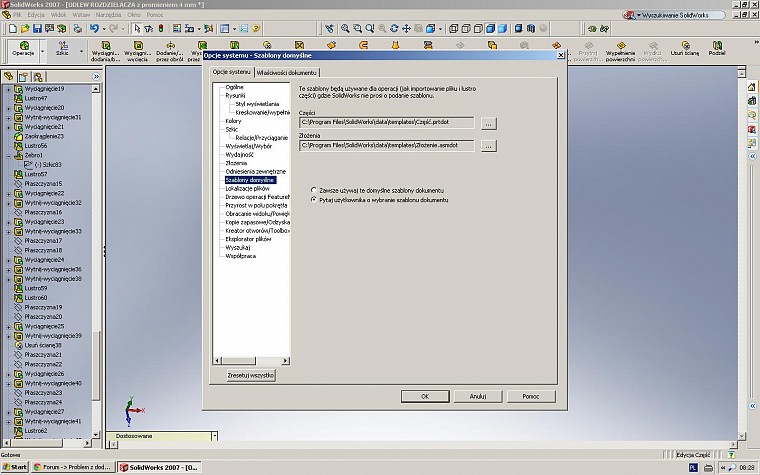This screenshot has height=475, width=760.
Task: Open the Narzędzia menu
Action: [x=109, y=15]
